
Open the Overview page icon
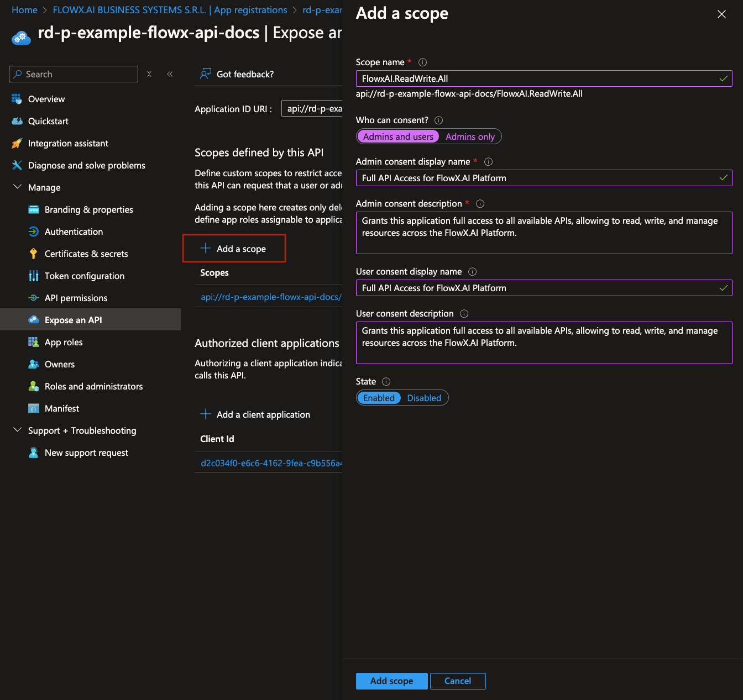coord(17,99)
